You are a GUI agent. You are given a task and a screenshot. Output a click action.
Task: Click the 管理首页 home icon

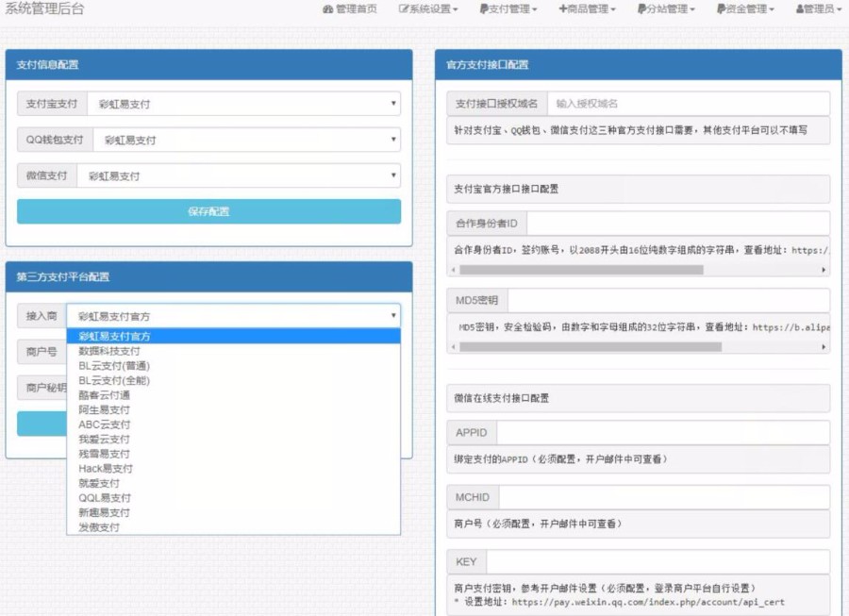[x=328, y=8]
